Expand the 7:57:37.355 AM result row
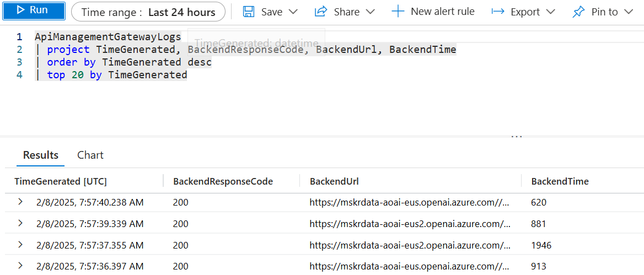Viewport: 644px width, 275px height. (x=20, y=245)
